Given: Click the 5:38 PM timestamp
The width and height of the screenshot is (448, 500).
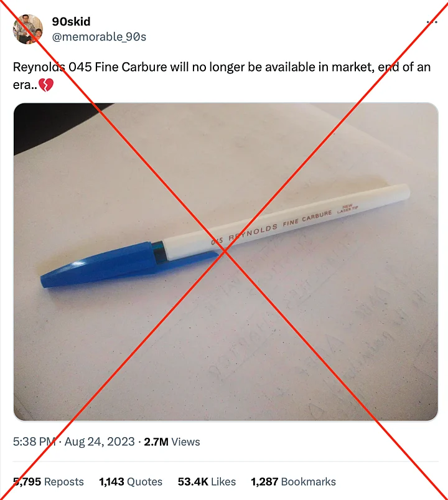Looking at the screenshot, I should pyautogui.click(x=34, y=441).
